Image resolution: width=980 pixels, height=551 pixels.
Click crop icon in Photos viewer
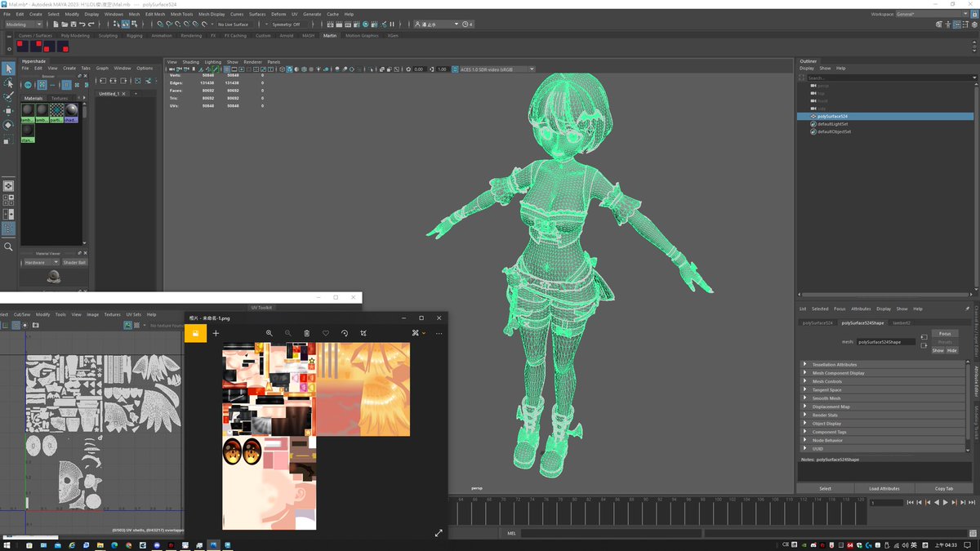pyautogui.click(x=363, y=333)
